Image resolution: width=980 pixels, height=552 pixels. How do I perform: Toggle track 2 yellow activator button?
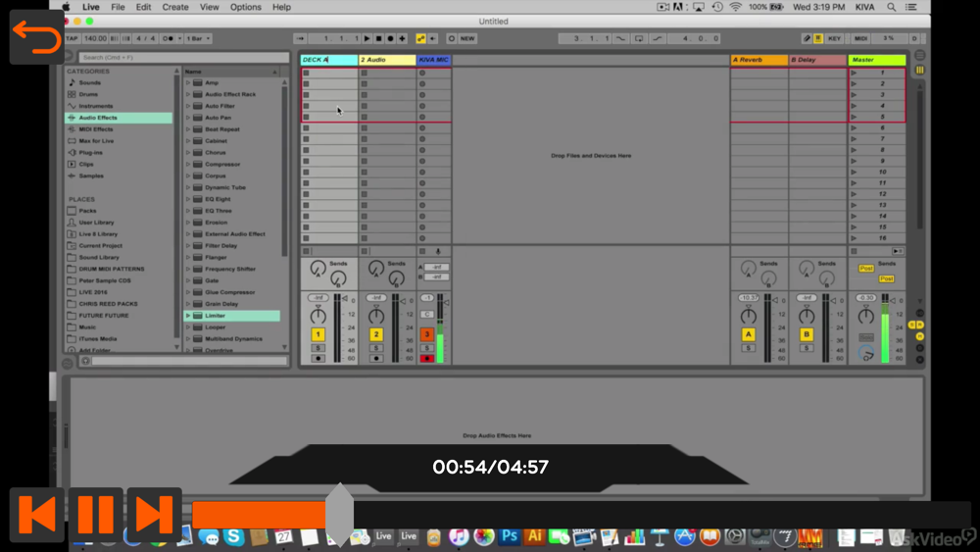(375, 334)
